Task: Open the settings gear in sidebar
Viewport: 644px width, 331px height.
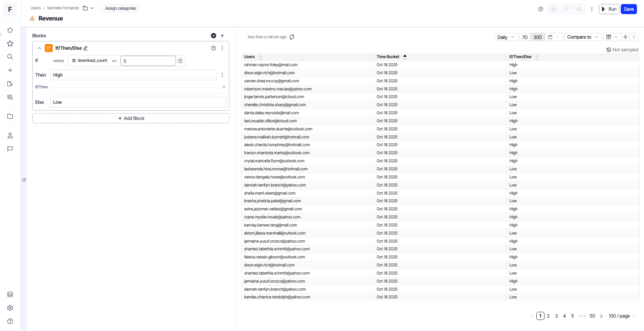Action: point(10,308)
